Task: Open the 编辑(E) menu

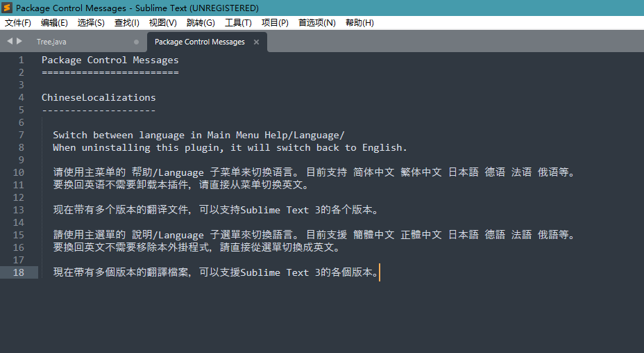Action: pos(54,23)
